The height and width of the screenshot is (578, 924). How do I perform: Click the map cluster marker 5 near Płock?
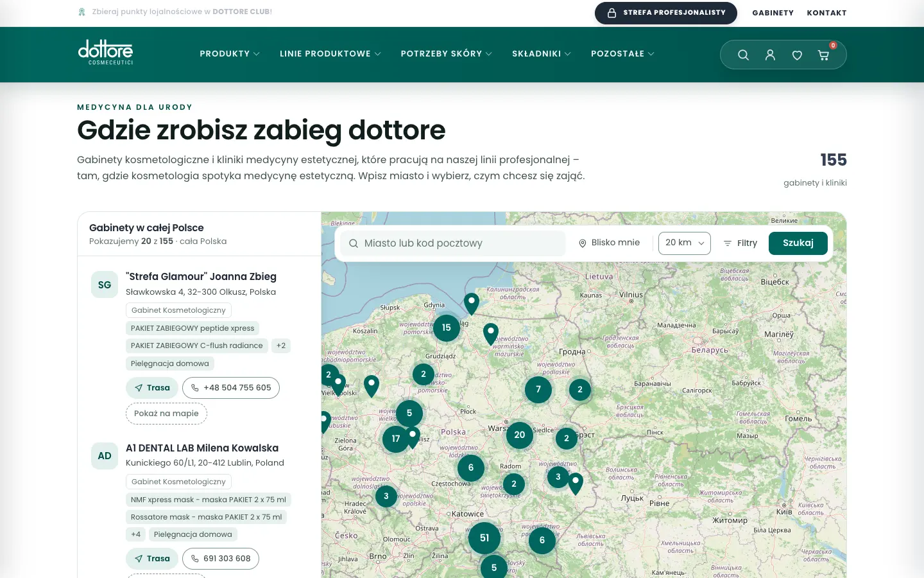click(x=409, y=413)
